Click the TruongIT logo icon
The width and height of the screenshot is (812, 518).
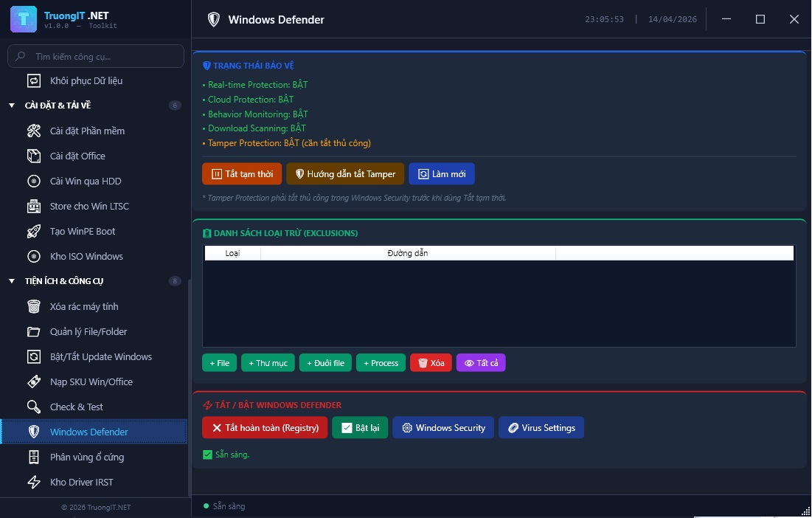coord(24,19)
